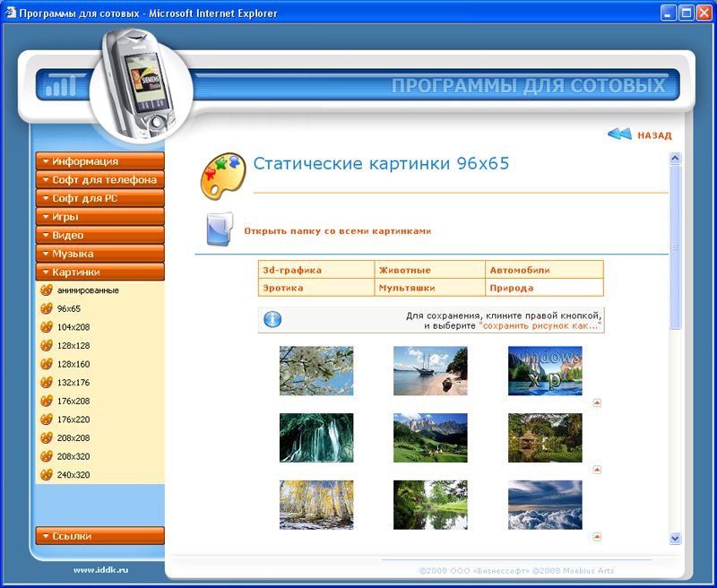Open the Windows XP wallpaper thumbnail
The height and width of the screenshot is (588, 717).
coord(545,371)
